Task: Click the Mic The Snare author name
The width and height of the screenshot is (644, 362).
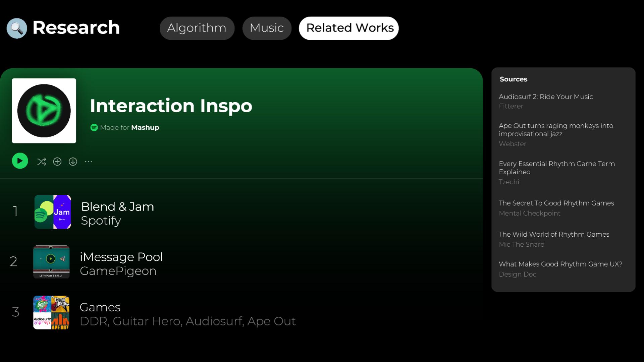Action: point(521,244)
